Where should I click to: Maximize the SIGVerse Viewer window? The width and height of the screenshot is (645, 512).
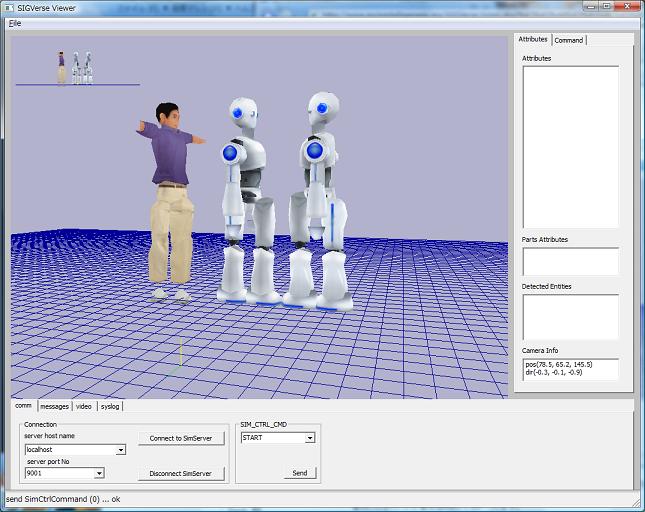[x=606, y=6]
